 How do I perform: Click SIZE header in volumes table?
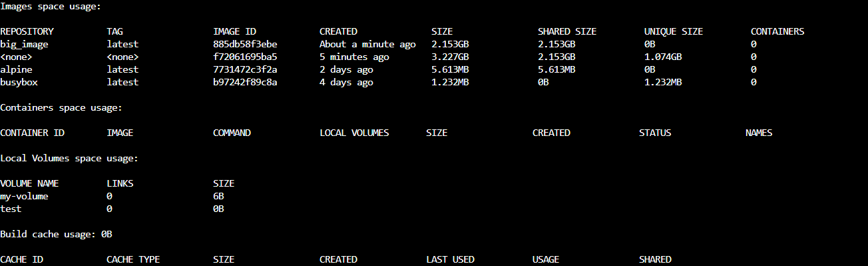(224, 183)
